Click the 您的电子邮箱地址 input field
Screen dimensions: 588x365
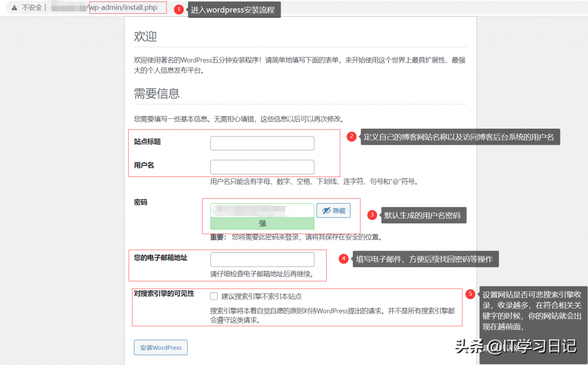point(262,259)
